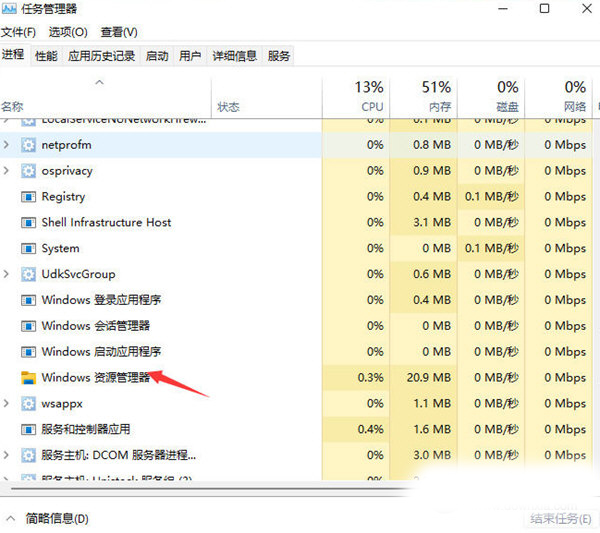The height and width of the screenshot is (533, 600).
Task: Click the 服务和控制器应用 icon
Action: tap(28, 429)
